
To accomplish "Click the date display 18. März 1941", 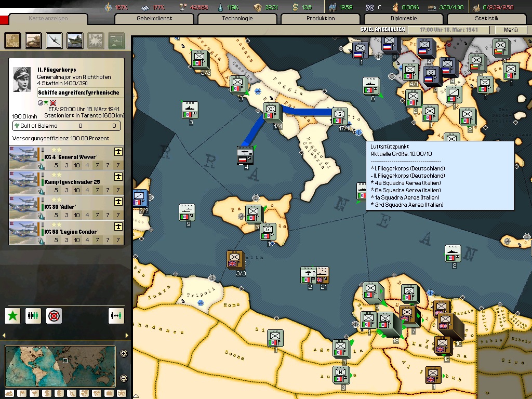I will 448,30.
